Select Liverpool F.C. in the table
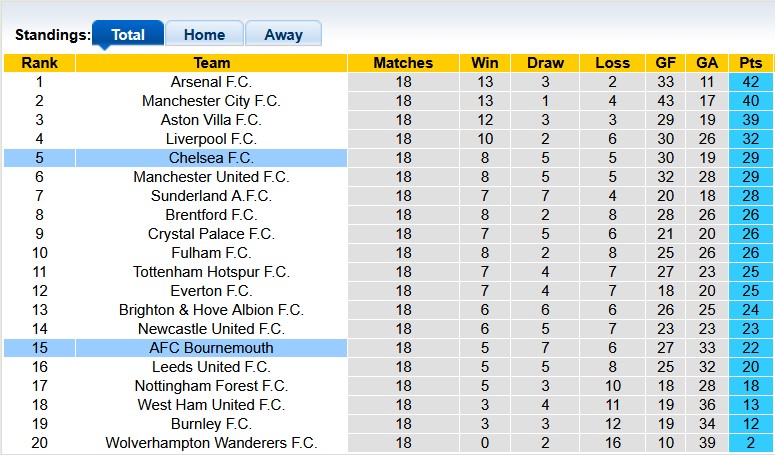The width and height of the screenshot is (775, 455). (x=211, y=139)
